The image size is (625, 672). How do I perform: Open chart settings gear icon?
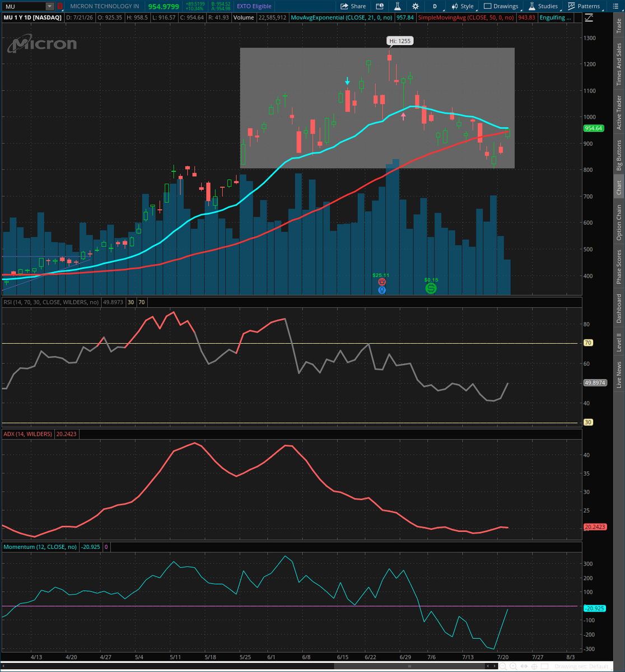pos(415,6)
